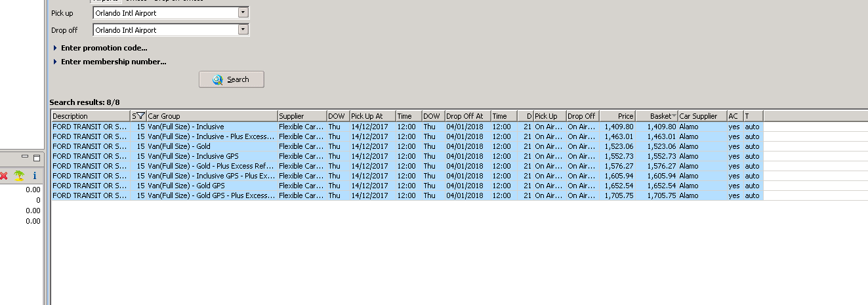Click Flexible Car supplier in 1,552.73 row
This screenshot has height=305, width=868.
click(301, 156)
